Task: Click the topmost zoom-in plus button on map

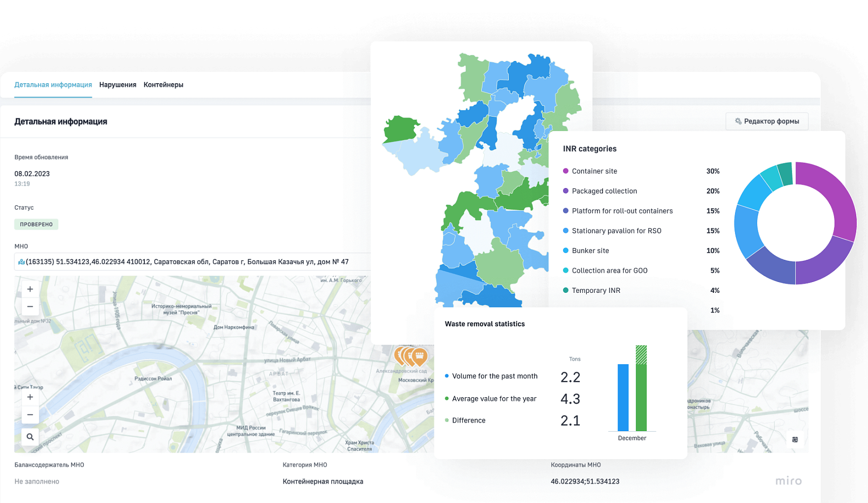Action: 30,289
